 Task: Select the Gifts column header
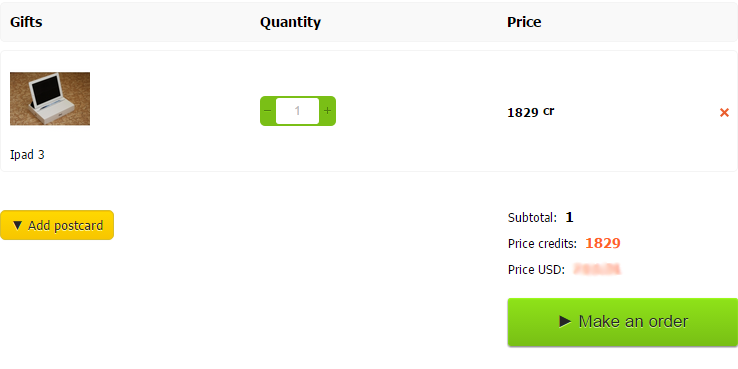pyautogui.click(x=26, y=22)
